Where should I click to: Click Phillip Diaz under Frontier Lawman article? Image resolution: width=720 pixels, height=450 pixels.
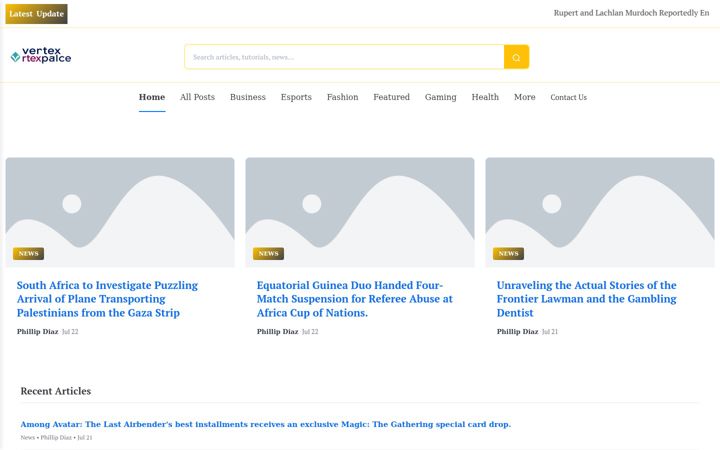[518, 332]
